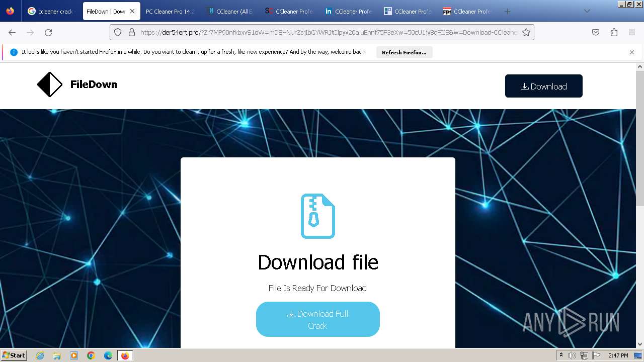Switch to the CCleaner Profe tab with red SC icon

[289, 11]
